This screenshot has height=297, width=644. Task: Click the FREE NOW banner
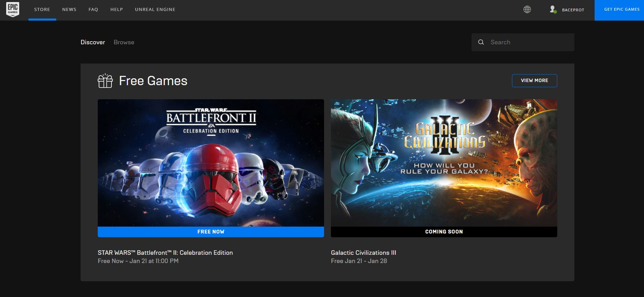tap(211, 232)
